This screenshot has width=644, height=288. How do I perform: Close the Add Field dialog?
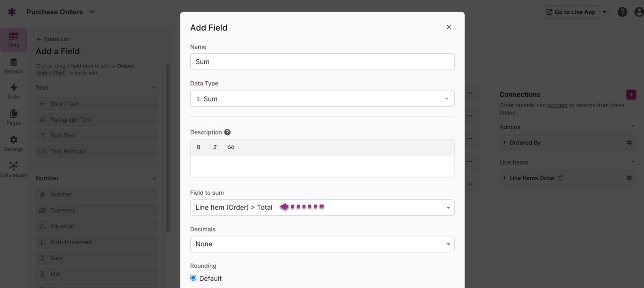click(449, 27)
